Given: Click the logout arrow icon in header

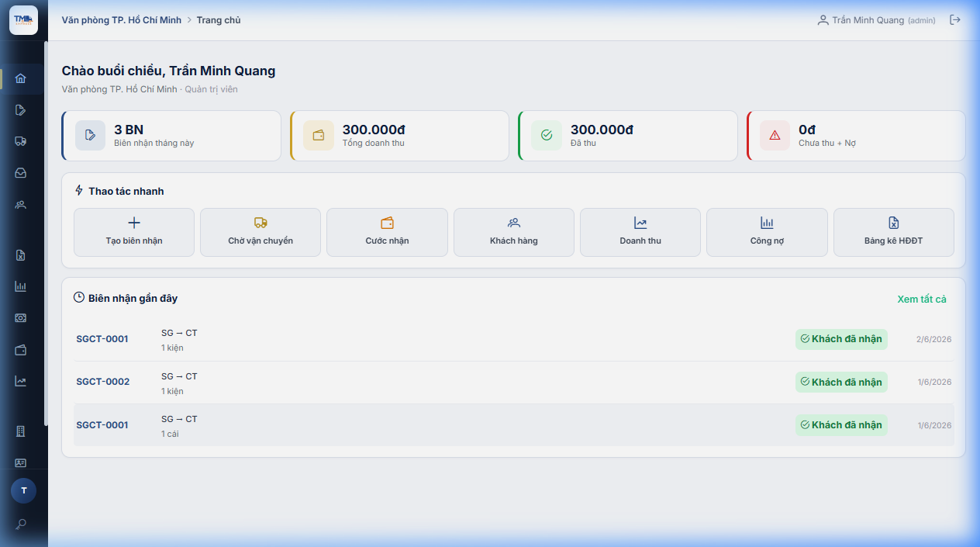Looking at the screenshot, I should coord(955,20).
